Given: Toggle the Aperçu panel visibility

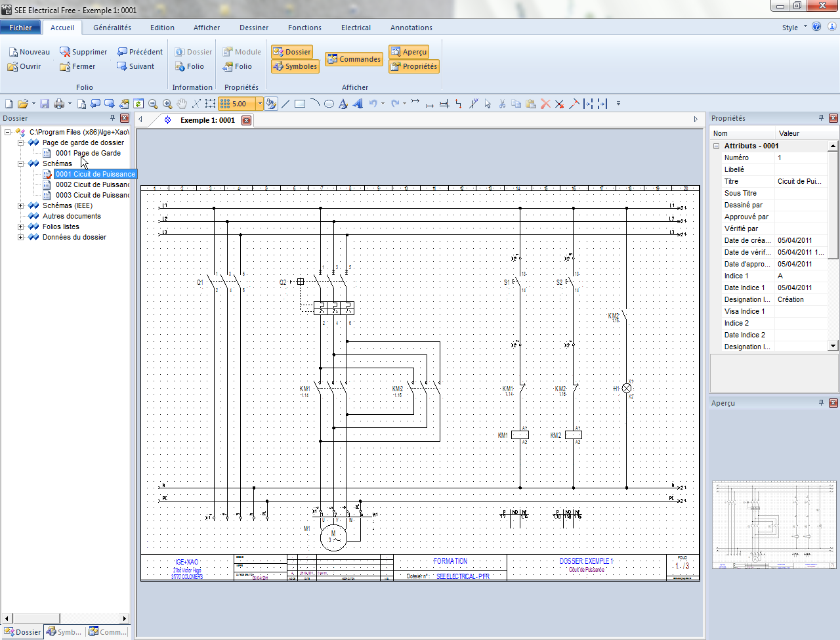Looking at the screenshot, I should (x=408, y=52).
